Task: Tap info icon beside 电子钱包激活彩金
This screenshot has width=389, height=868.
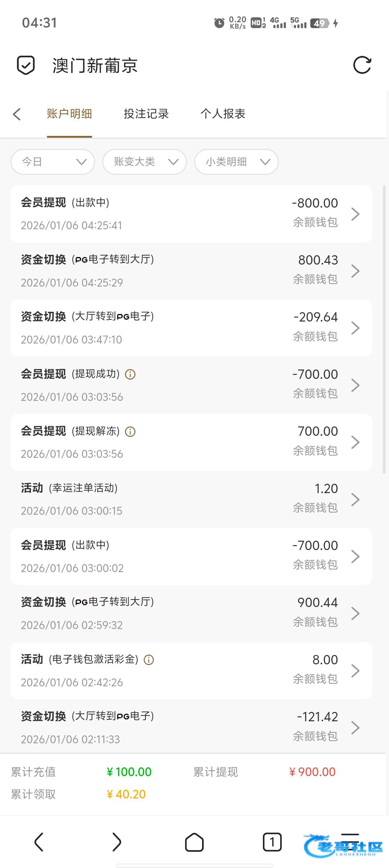Action: pyautogui.click(x=149, y=660)
